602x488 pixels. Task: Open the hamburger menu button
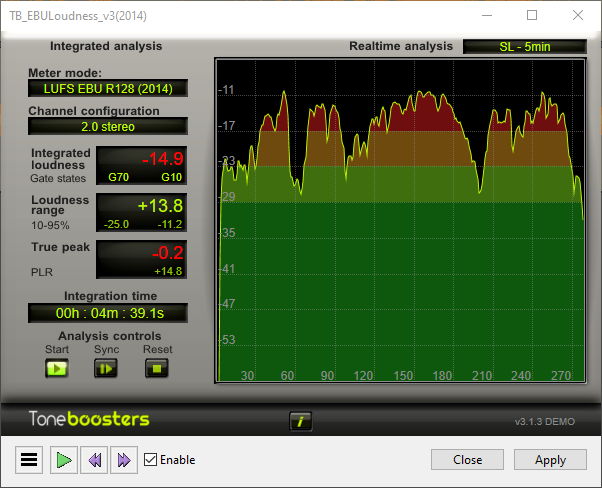(29, 460)
